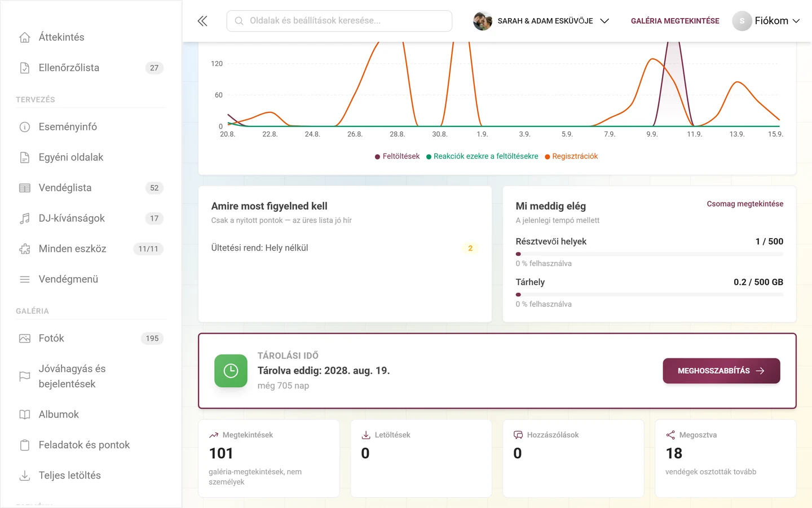
Task: Click the Teljes letöltés download icon
Action: pos(25,476)
